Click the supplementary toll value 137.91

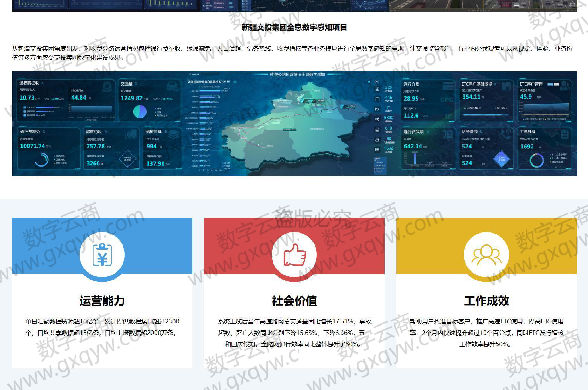point(155,164)
